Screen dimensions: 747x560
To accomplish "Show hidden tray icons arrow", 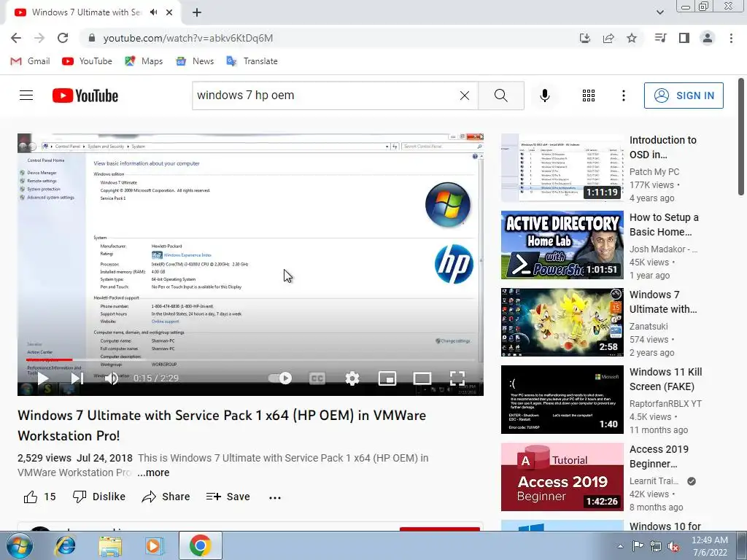I will point(620,546).
